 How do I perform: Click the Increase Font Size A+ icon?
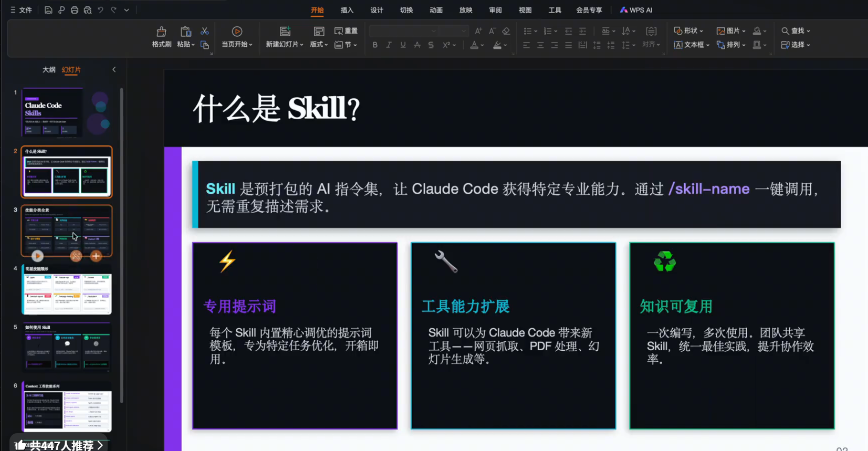(x=478, y=31)
